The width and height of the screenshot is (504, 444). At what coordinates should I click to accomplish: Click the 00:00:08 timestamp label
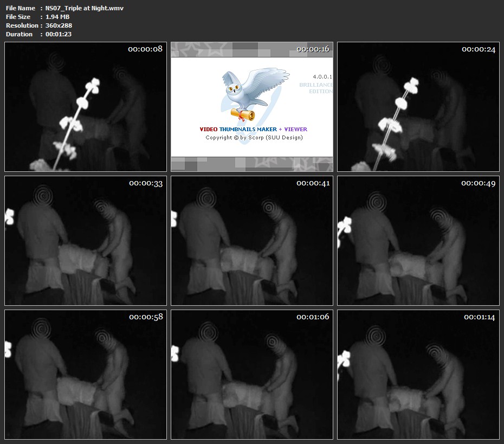[145, 49]
